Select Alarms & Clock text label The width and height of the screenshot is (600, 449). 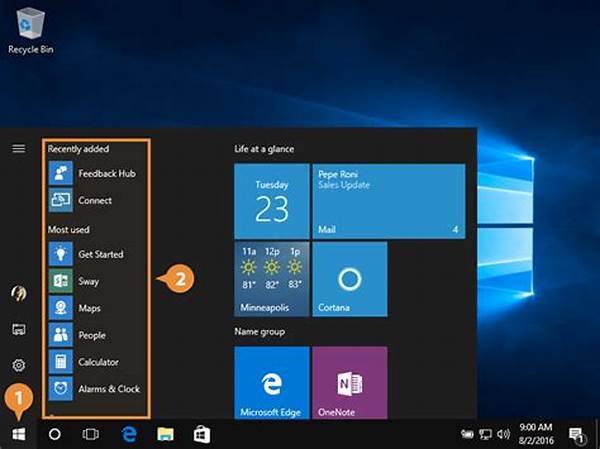[x=109, y=389]
